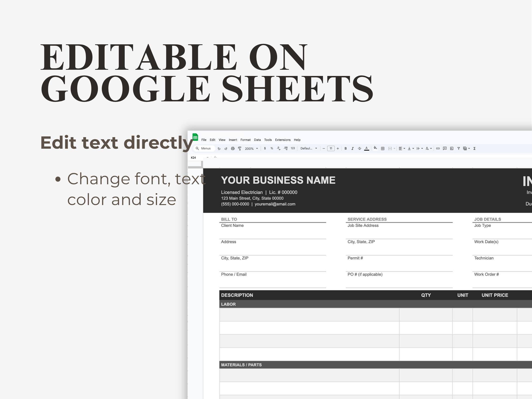
Task: Open the File menu
Action: click(x=204, y=140)
